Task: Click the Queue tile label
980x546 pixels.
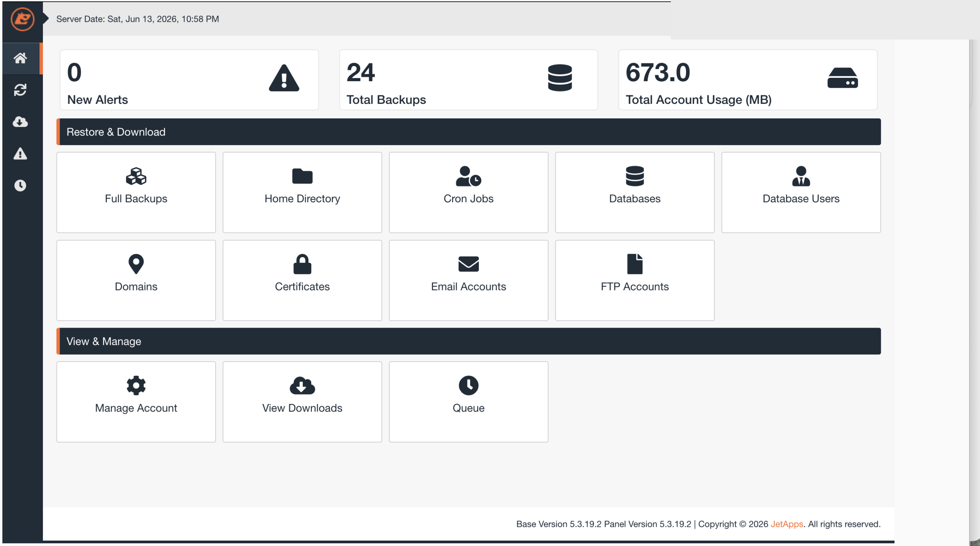Action: (469, 408)
